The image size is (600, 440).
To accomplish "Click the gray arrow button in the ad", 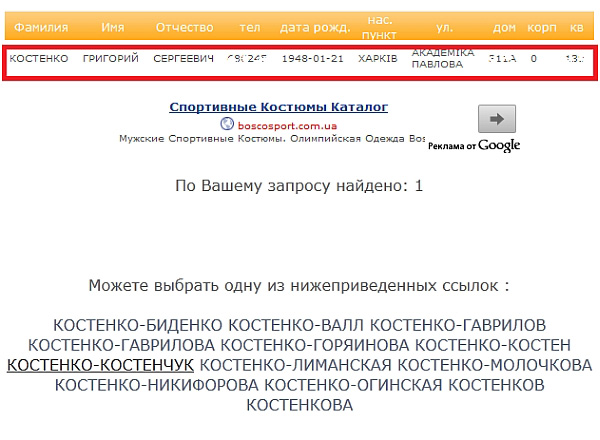I will 497,118.
